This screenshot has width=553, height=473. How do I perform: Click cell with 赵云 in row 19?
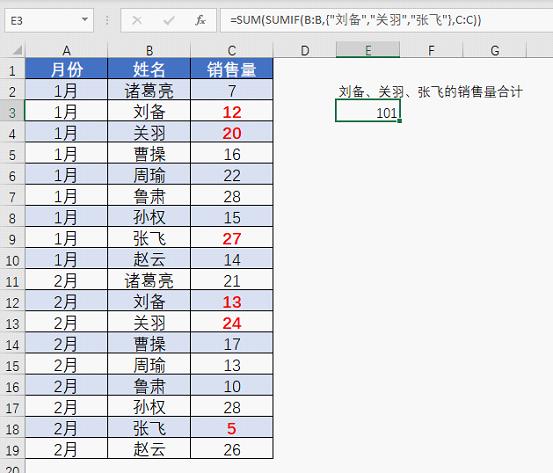pyautogui.click(x=149, y=449)
